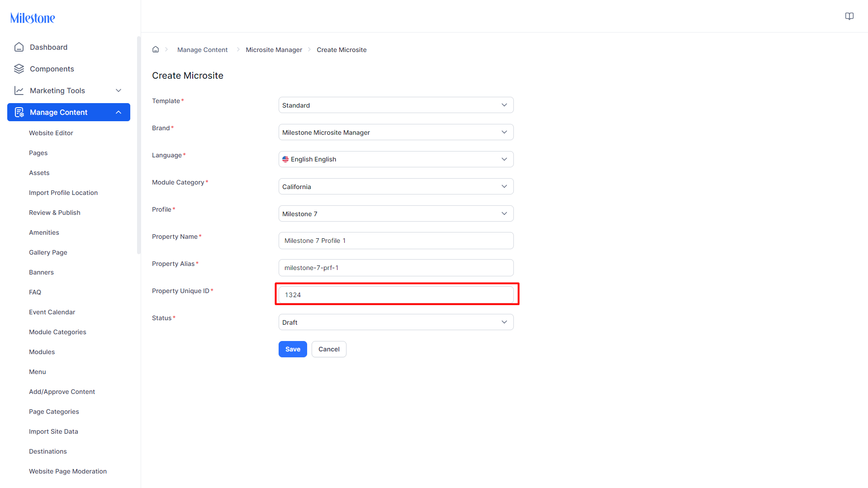Click the Profile field label
This screenshot has width=868, height=488.
pyautogui.click(x=161, y=209)
